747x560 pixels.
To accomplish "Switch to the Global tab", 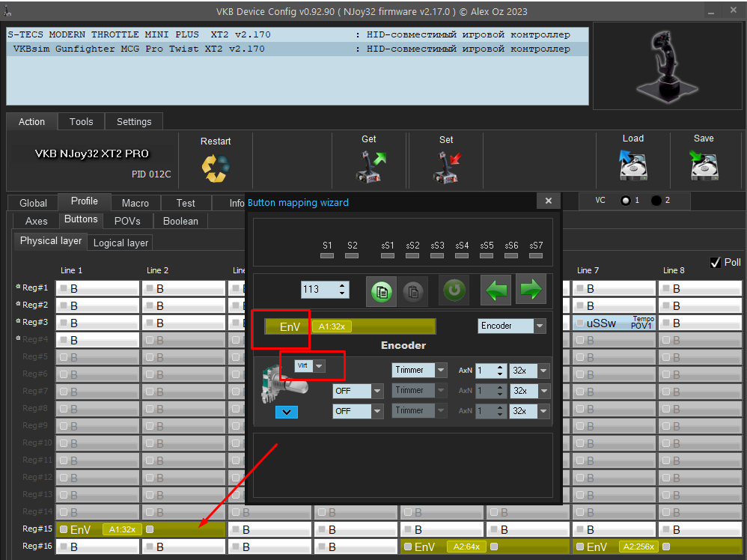I will pos(33,203).
